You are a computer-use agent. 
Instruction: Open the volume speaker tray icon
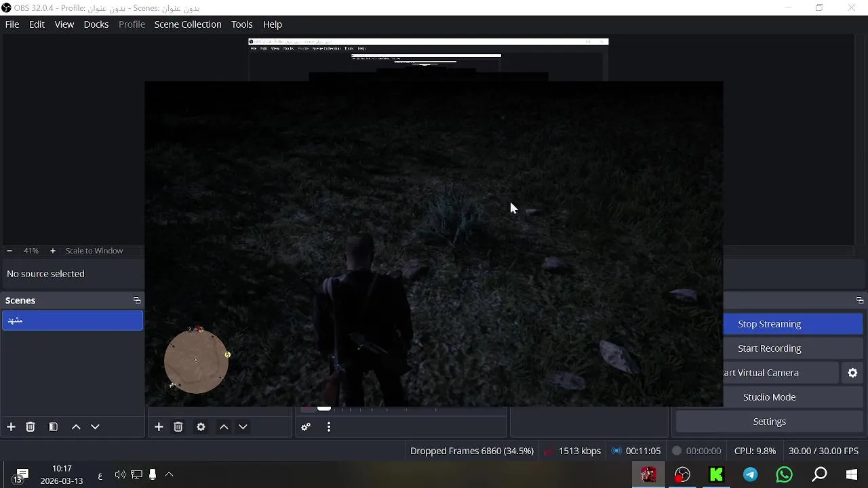click(120, 474)
